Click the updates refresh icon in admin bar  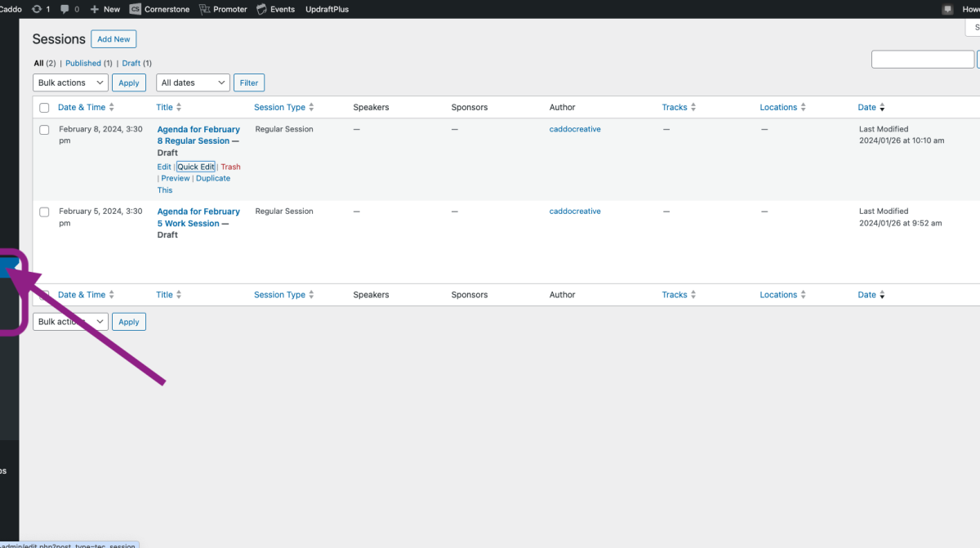37,9
